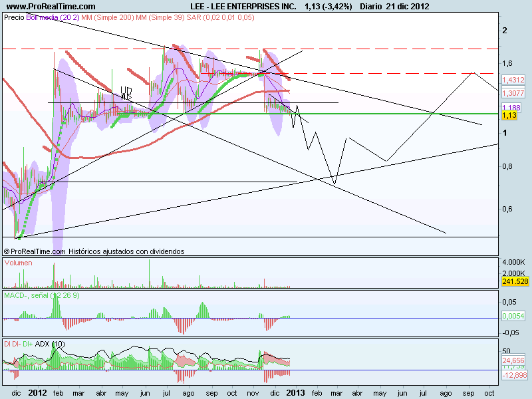Select the Volumen panel label

coord(19,263)
